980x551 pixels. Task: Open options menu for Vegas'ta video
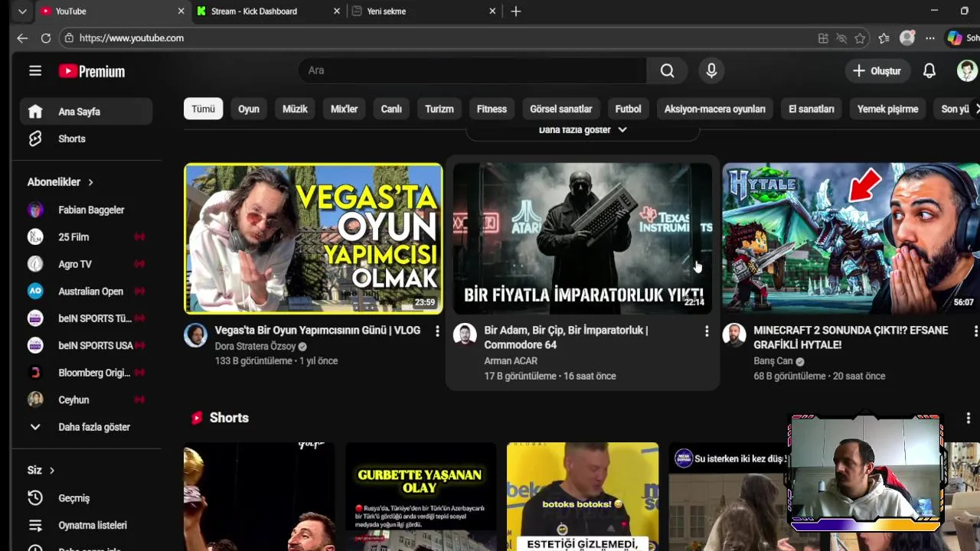437,331
